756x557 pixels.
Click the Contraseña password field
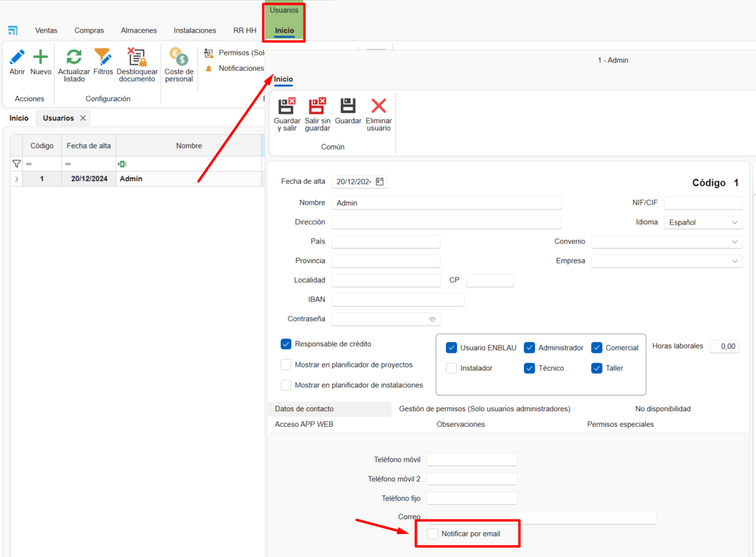(x=386, y=319)
